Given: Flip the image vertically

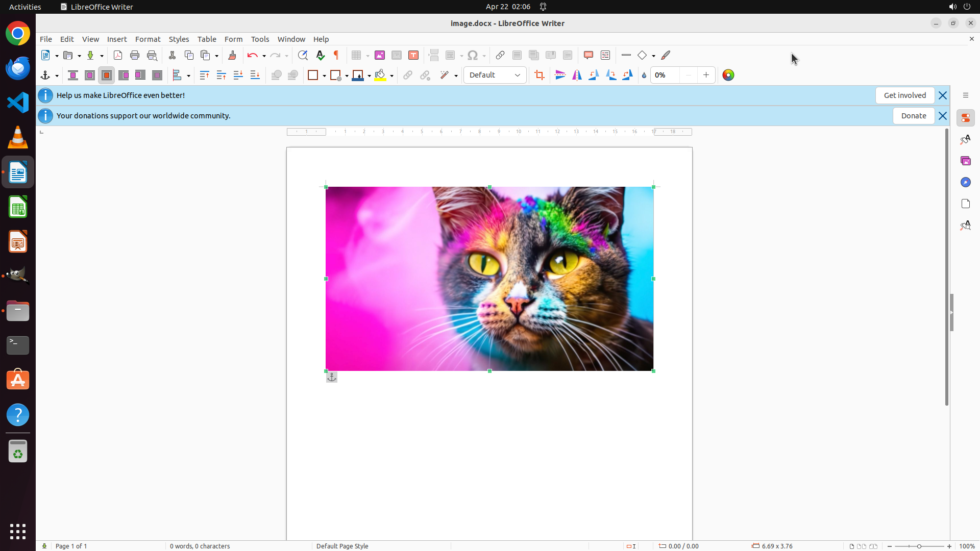Looking at the screenshot, I should click(560, 75).
